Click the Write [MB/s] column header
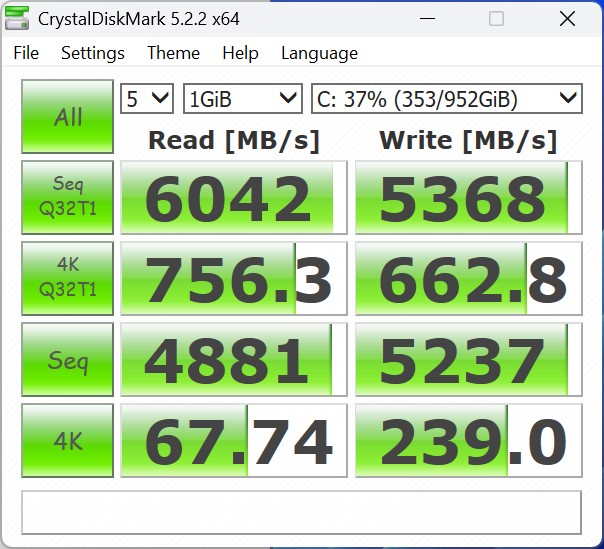Screen dimensions: 604x549 468,140
